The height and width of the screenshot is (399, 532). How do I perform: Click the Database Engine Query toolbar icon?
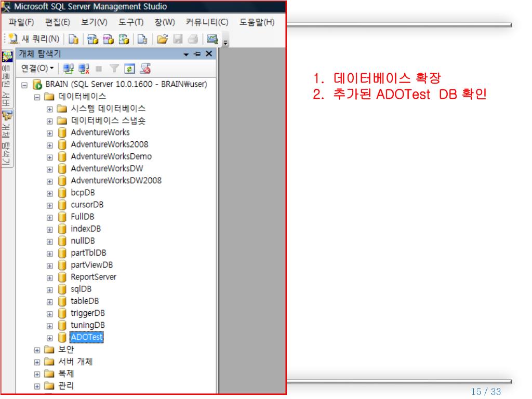pos(73,39)
